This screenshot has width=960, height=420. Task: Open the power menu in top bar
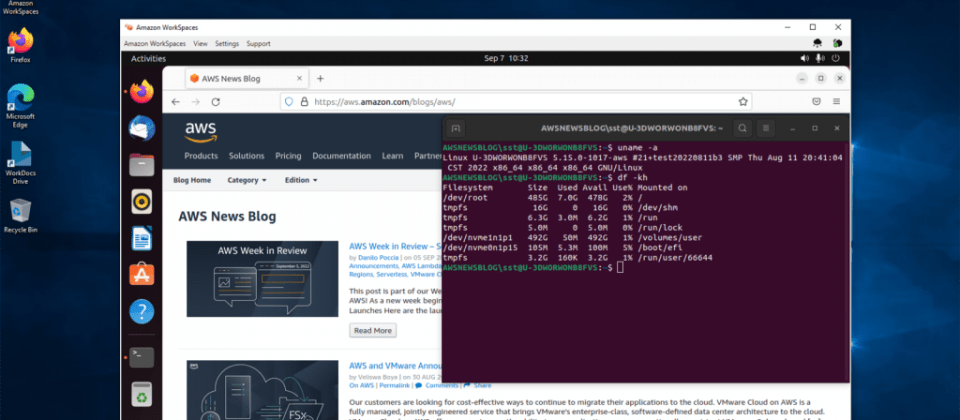[x=836, y=59]
